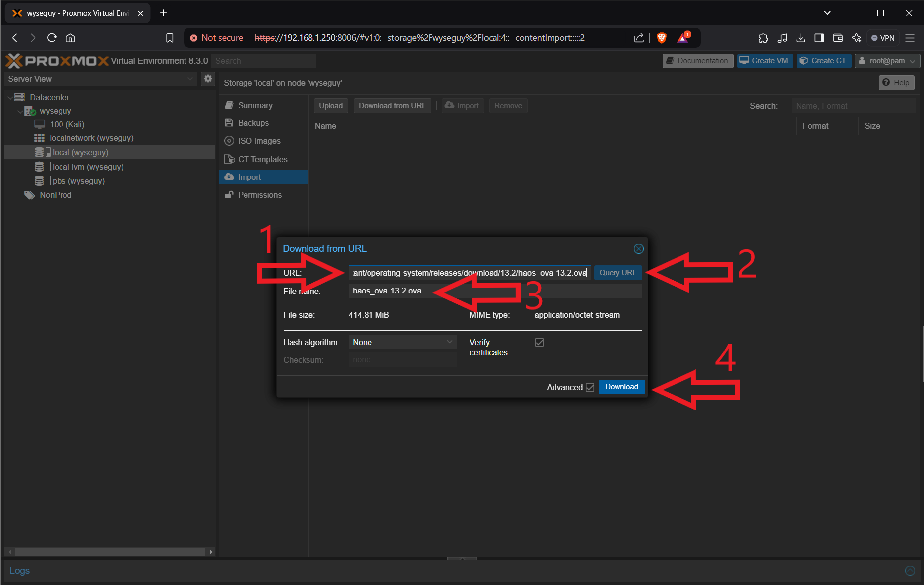
Task: Open the browser downloads icon
Action: 801,38
